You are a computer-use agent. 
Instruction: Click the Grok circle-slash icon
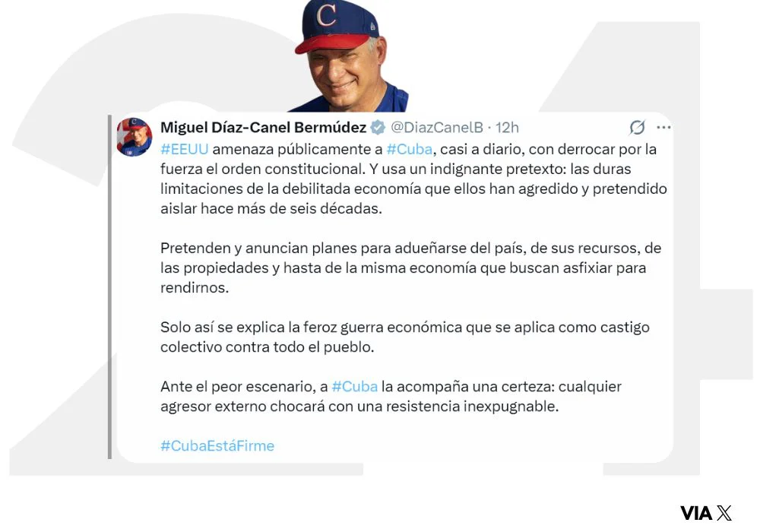point(637,128)
